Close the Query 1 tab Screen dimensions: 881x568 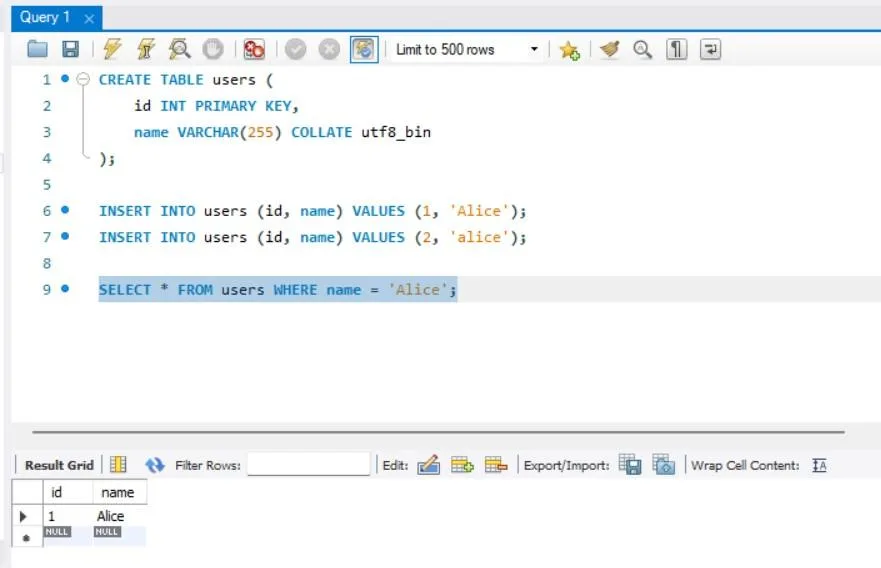[89, 19]
